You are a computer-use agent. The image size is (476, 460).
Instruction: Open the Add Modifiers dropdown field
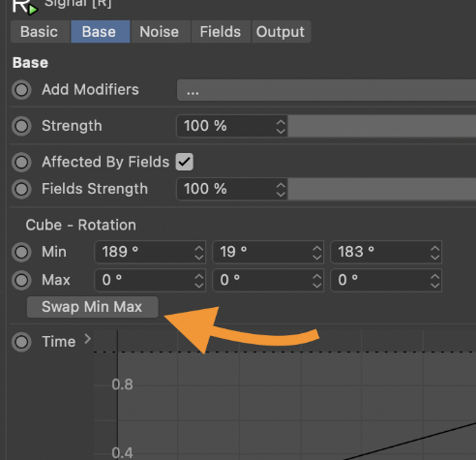click(326, 90)
